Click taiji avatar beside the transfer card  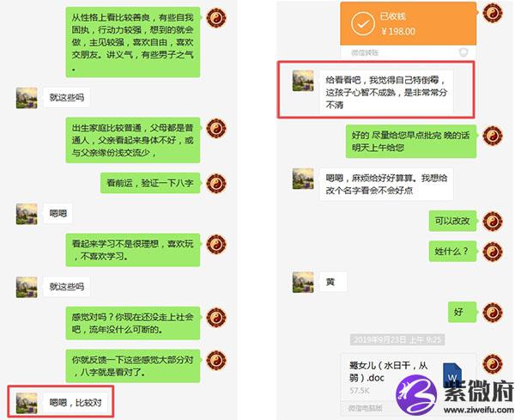coord(493,13)
